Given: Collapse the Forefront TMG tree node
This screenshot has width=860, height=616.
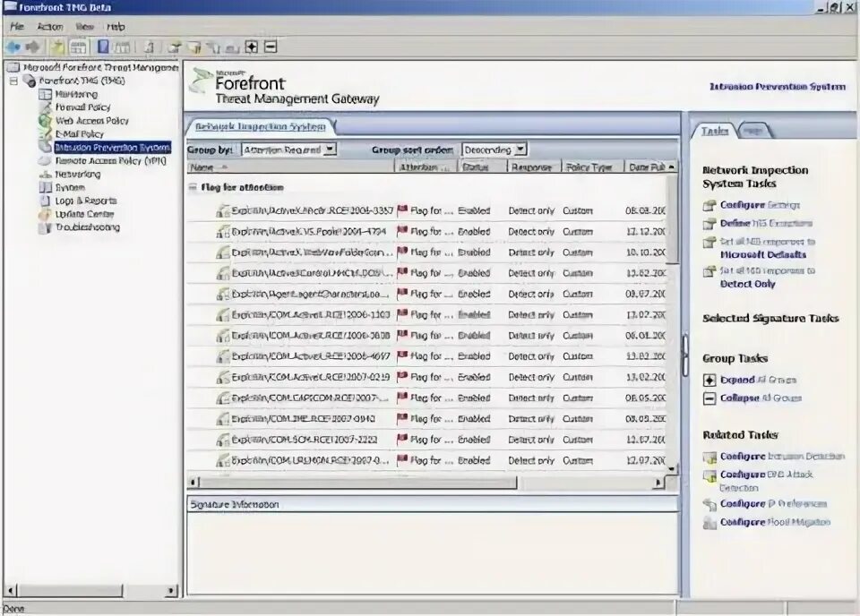Looking at the screenshot, I should (x=13, y=81).
